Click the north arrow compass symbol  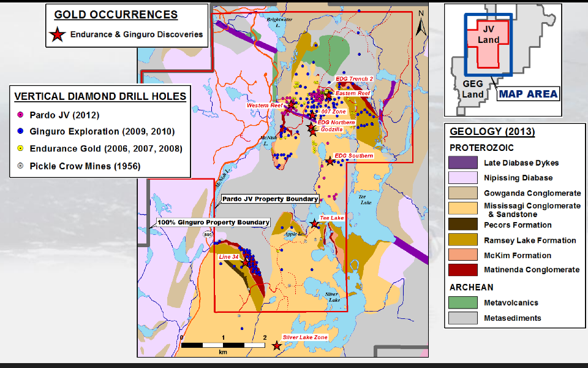point(421,23)
